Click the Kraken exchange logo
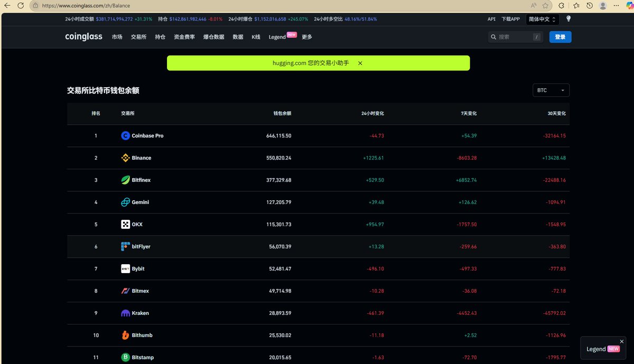 pos(125,313)
